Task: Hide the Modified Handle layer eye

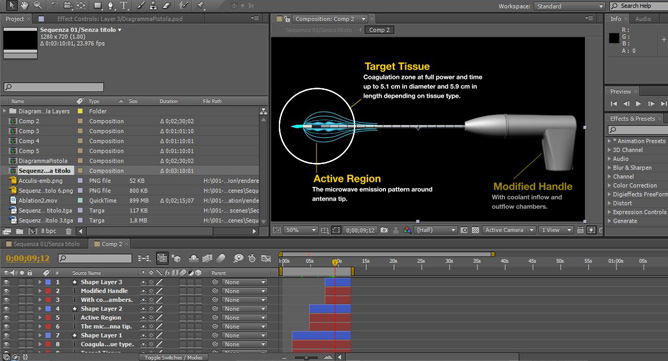Action: [6, 291]
